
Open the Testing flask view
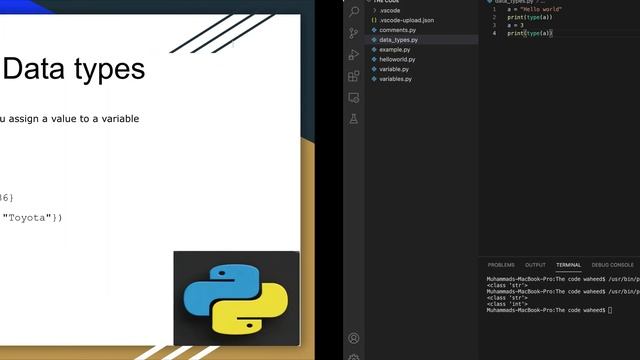point(354,119)
